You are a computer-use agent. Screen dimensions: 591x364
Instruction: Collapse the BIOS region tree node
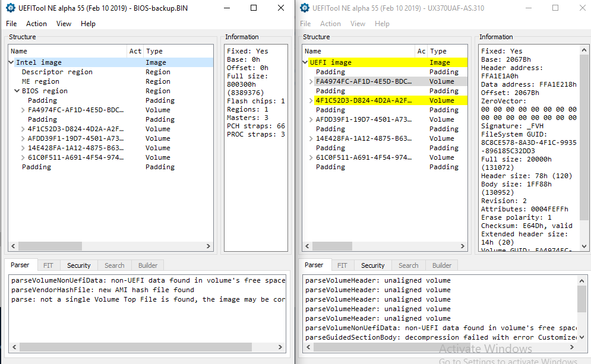pos(17,91)
